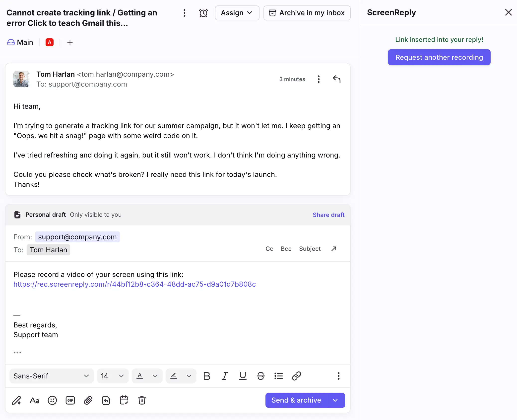Attach a file to the reply
This screenshot has width=517, height=420.
(88, 400)
